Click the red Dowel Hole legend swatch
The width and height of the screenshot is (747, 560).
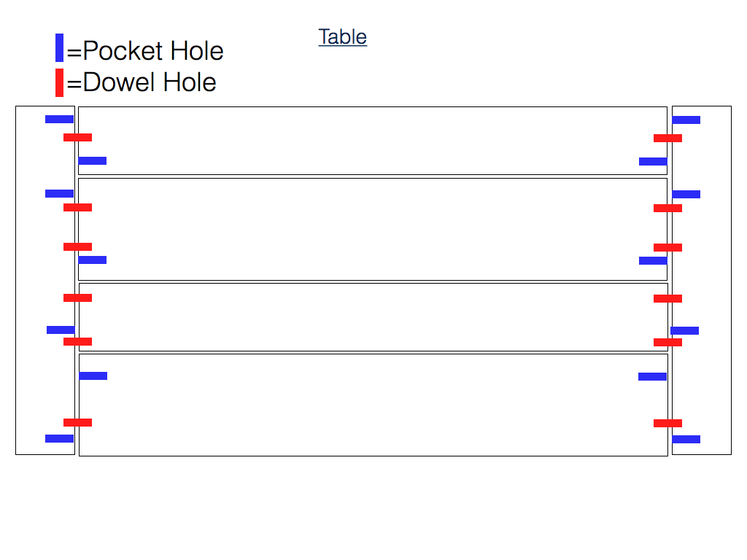point(60,83)
